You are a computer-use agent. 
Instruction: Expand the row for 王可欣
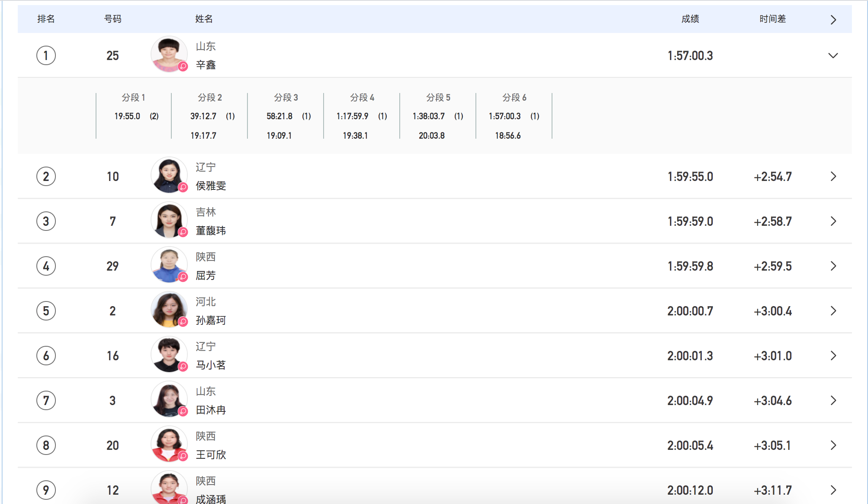pos(833,445)
